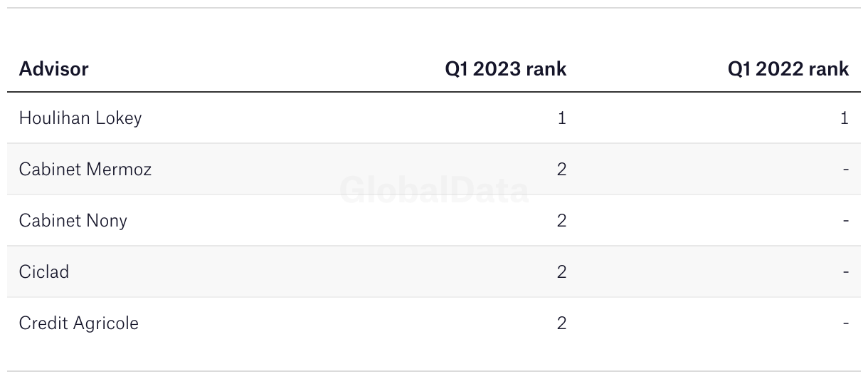Viewport: 868px width, 379px height.
Task: Click Ciclad's Q1 2022 rank dash
Action: pos(846,272)
